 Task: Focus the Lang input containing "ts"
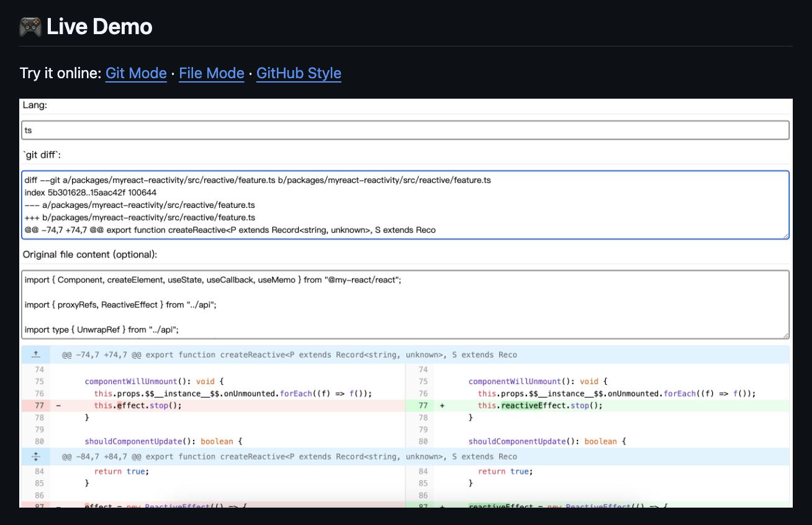click(405, 130)
